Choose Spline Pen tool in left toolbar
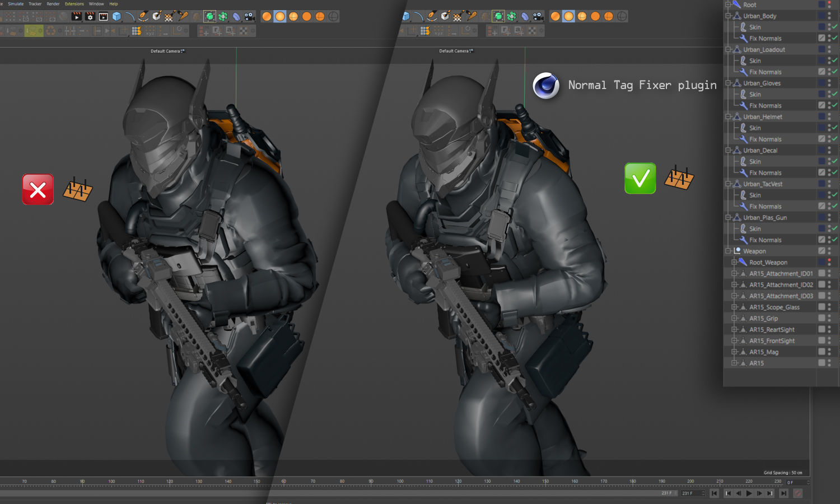 (x=143, y=17)
